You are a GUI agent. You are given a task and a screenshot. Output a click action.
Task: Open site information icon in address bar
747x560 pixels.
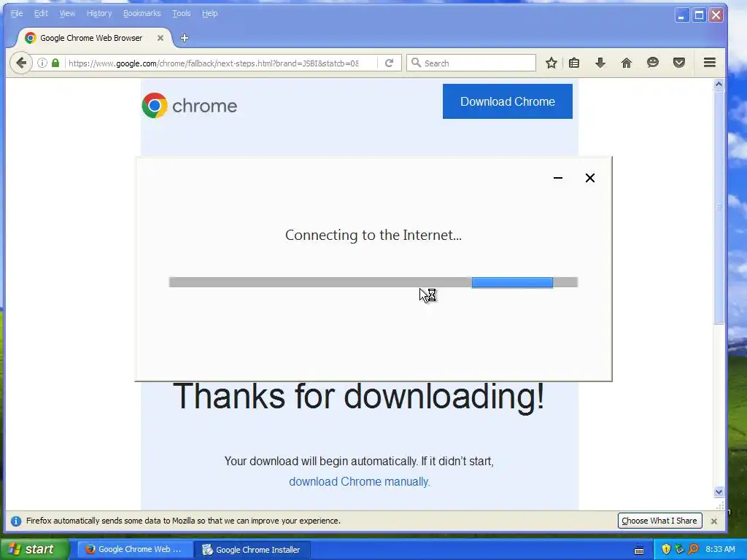pyautogui.click(x=42, y=63)
